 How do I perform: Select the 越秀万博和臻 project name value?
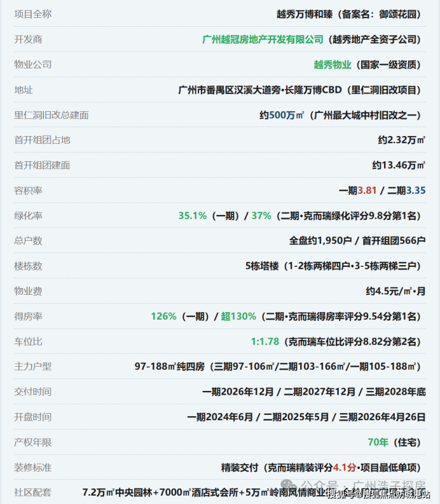pyautogui.click(x=304, y=14)
